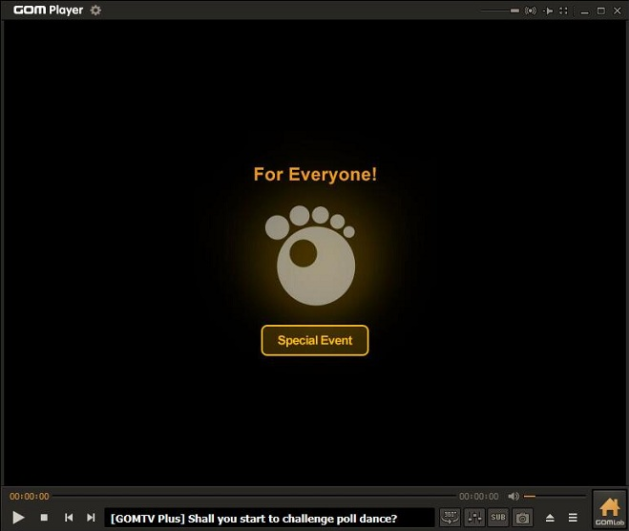Toggle subtitles with the SUB button
The height and width of the screenshot is (531, 629).
(498, 517)
